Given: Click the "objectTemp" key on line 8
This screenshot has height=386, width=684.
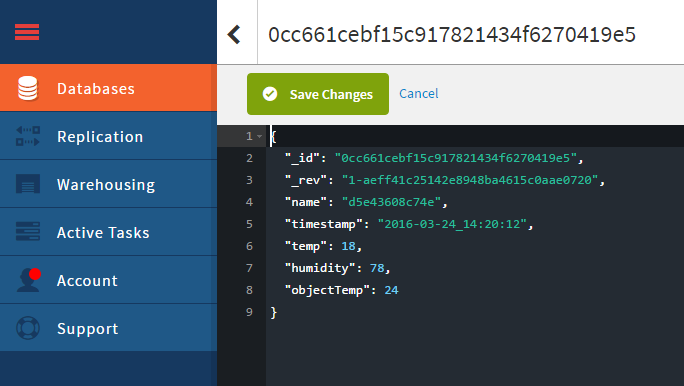Looking at the screenshot, I should [x=327, y=290].
